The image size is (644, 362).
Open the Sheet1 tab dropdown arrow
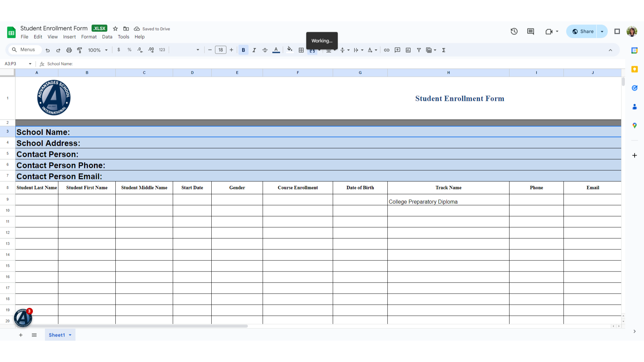[x=70, y=335]
